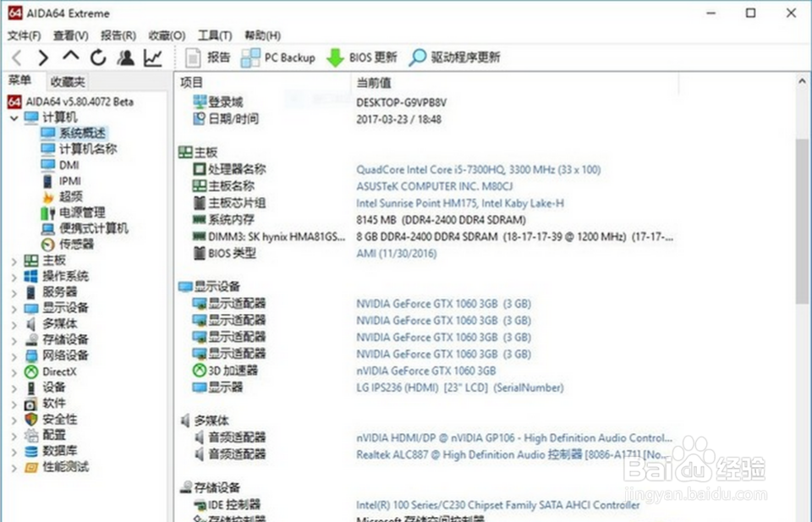Go up one level with the up arrow

pos(71,57)
